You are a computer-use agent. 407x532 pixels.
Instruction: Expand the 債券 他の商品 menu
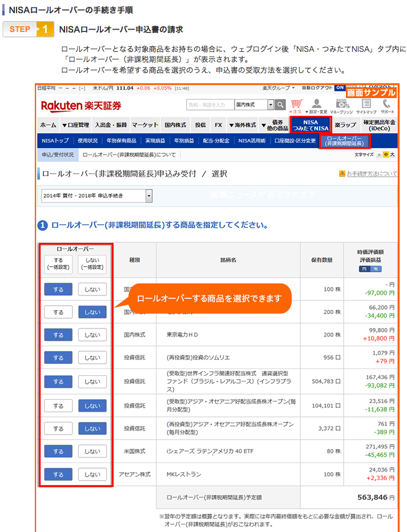point(275,125)
